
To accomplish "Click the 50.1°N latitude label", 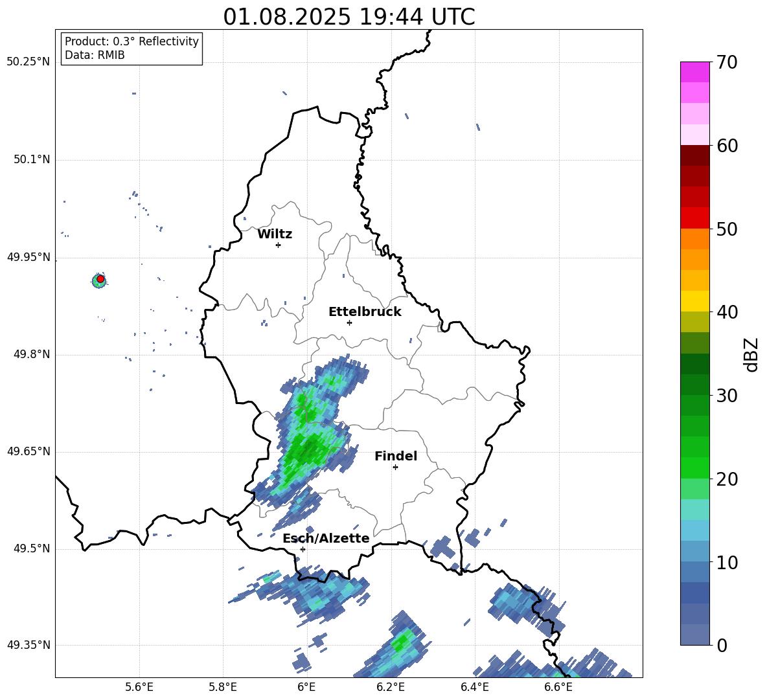I will 31,160.
